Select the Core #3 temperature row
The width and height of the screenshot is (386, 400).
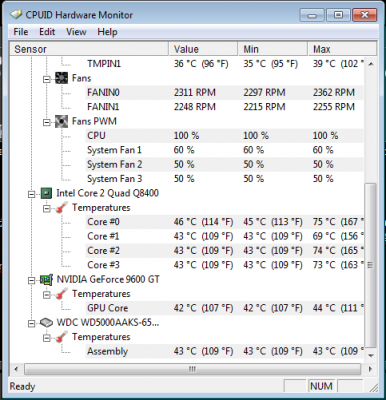tap(225, 265)
